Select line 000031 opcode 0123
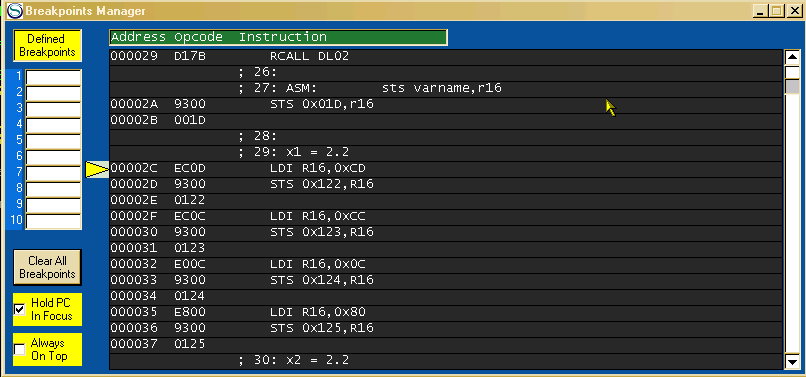 click(446, 248)
